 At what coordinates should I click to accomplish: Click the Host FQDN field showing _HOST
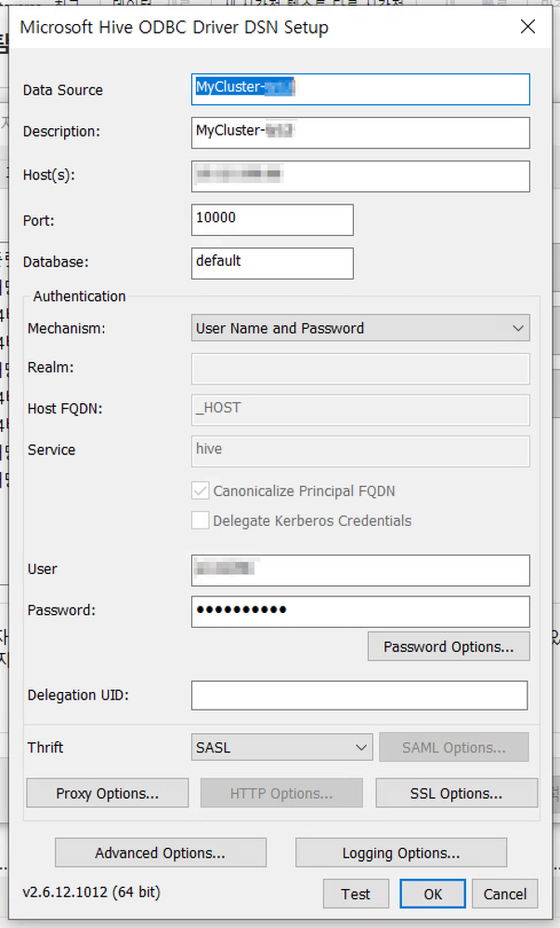pyautogui.click(x=360, y=411)
